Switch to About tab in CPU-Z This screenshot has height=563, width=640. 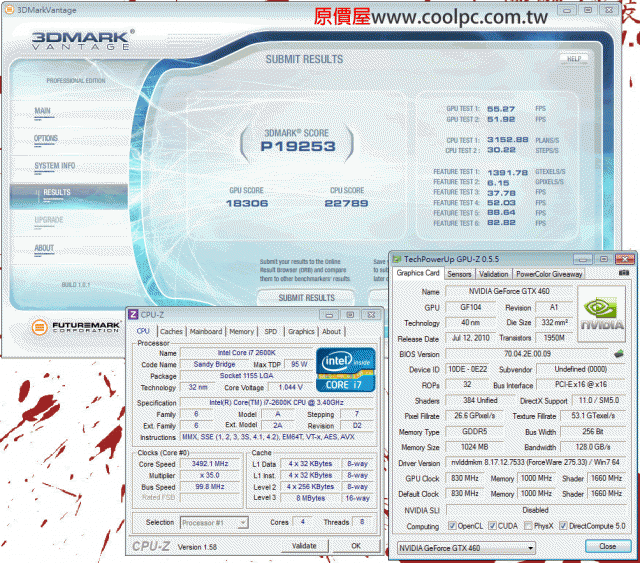click(x=331, y=332)
